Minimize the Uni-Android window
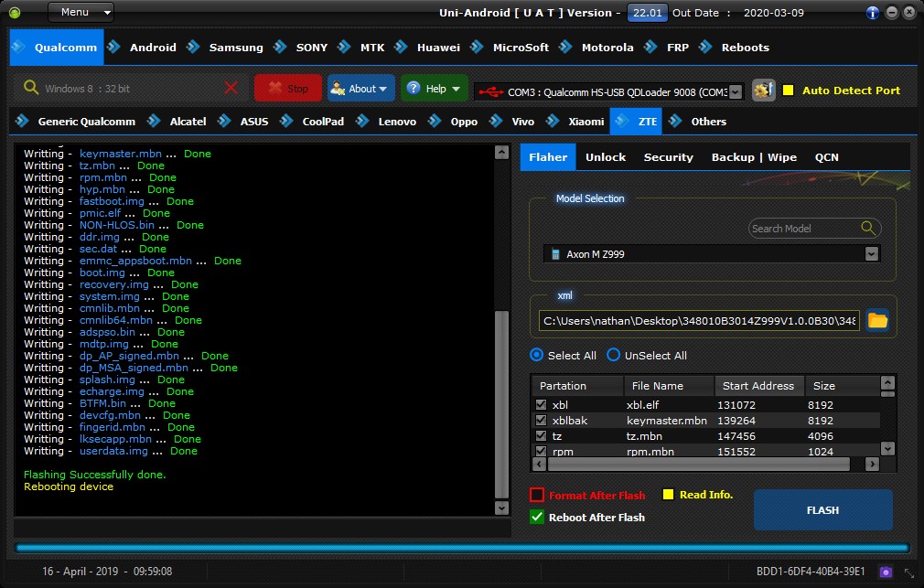Screen dimensions: 924x588 892,13
